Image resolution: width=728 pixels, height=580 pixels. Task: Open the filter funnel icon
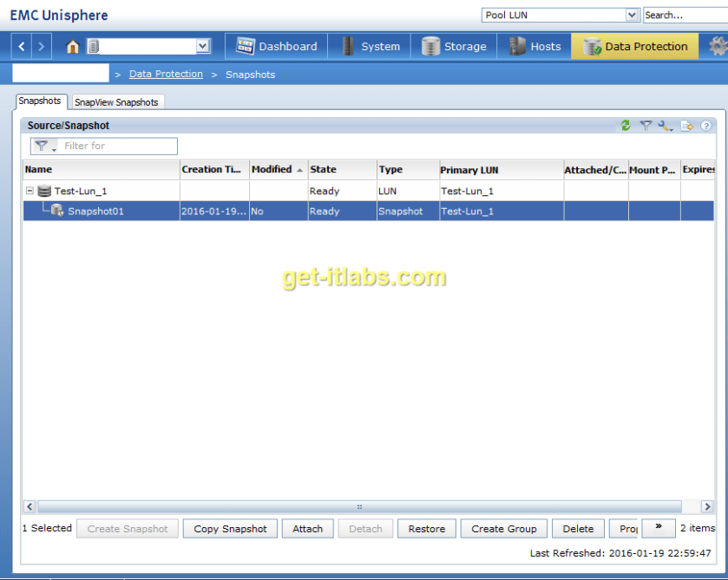646,126
